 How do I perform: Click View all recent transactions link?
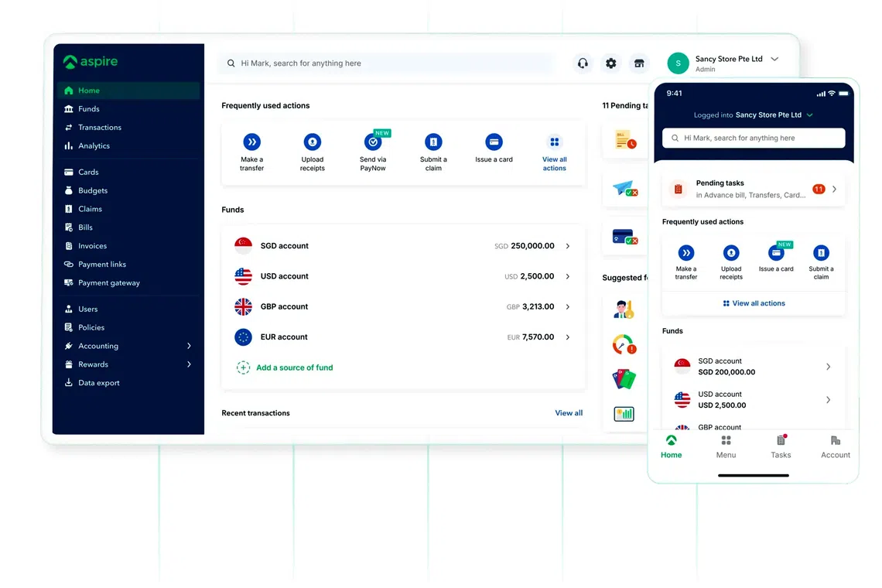point(569,413)
